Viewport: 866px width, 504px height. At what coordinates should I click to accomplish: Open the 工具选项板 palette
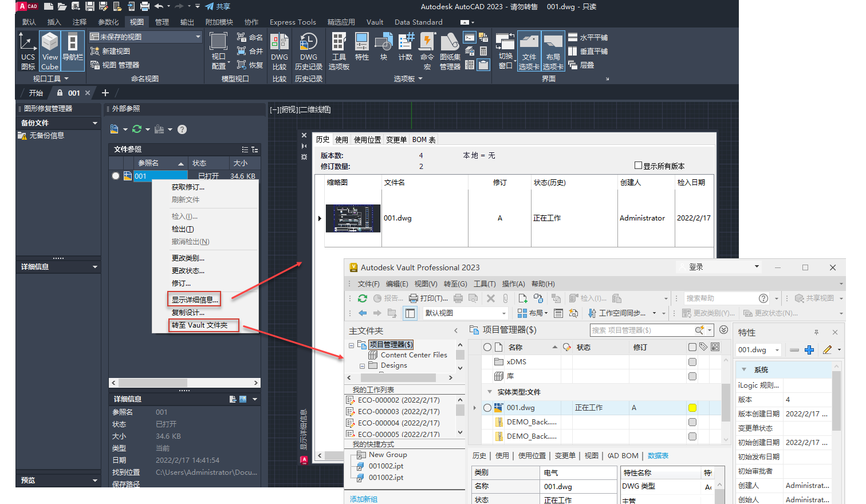[339, 51]
